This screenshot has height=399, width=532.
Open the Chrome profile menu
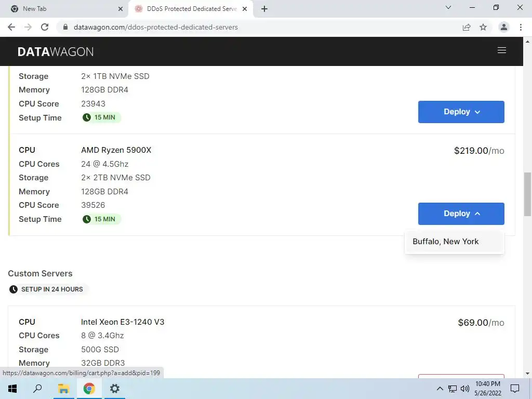tap(503, 27)
